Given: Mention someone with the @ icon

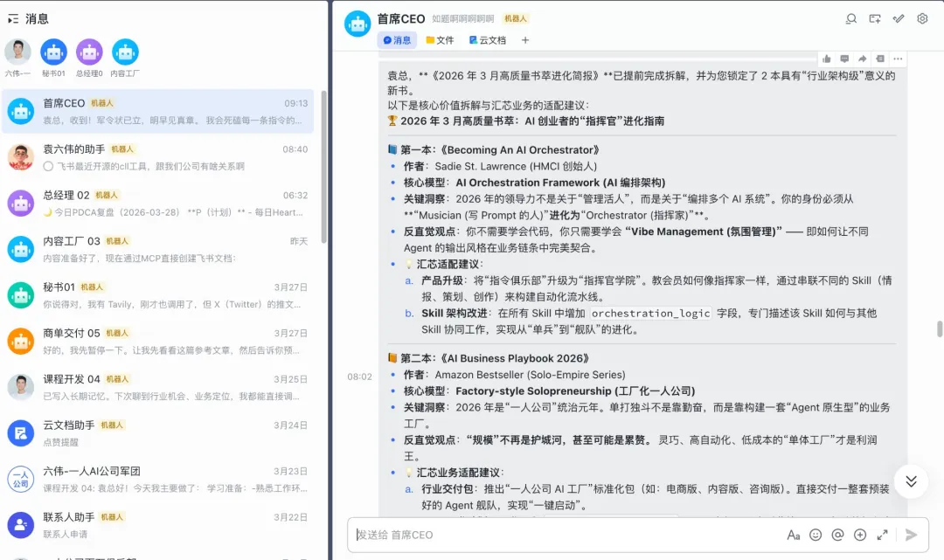Looking at the screenshot, I should point(837,535).
